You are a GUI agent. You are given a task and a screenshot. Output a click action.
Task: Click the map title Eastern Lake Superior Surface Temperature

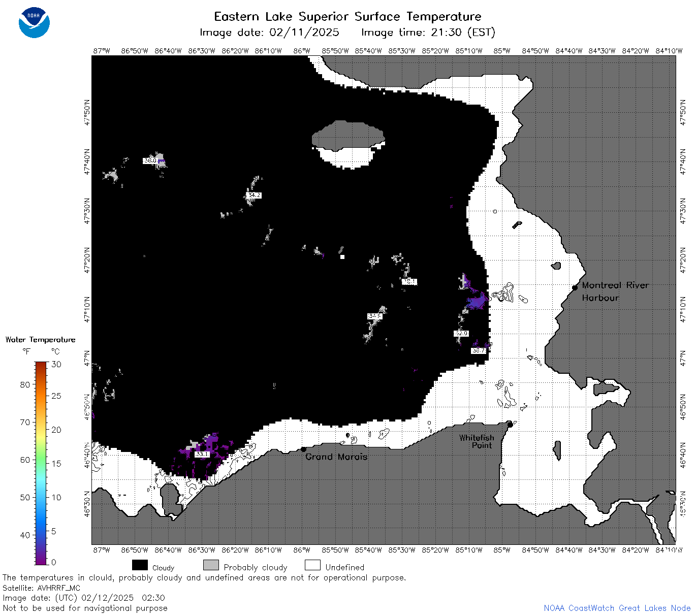click(347, 17)
